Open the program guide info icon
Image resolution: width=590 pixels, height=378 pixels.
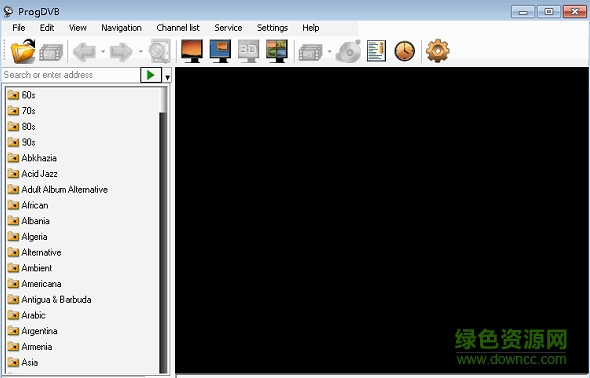pyautogui.click(x=376, y=51)
